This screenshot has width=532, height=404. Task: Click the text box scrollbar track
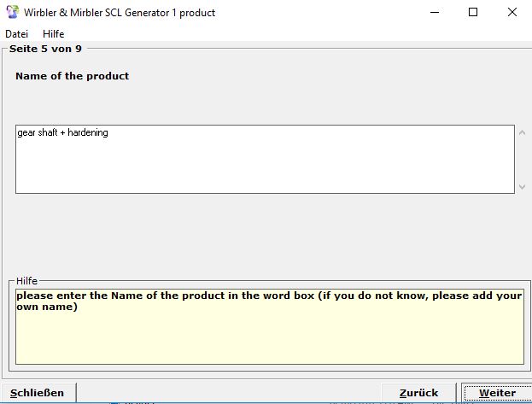[x=523, y=159]
